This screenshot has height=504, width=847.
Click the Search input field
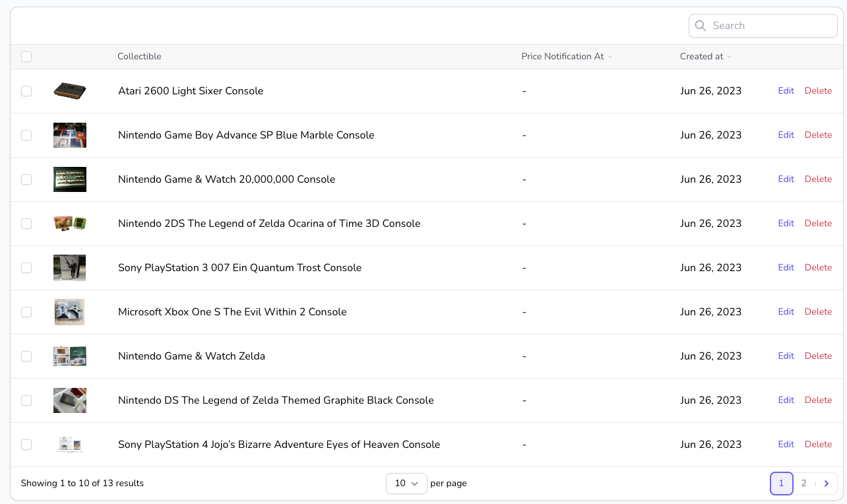(763, 26)
